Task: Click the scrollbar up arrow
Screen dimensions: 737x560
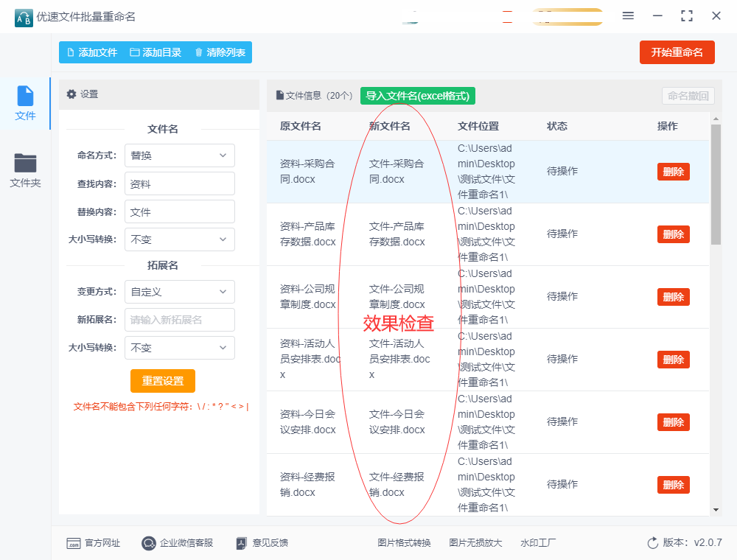Action: tap(716, 119)
